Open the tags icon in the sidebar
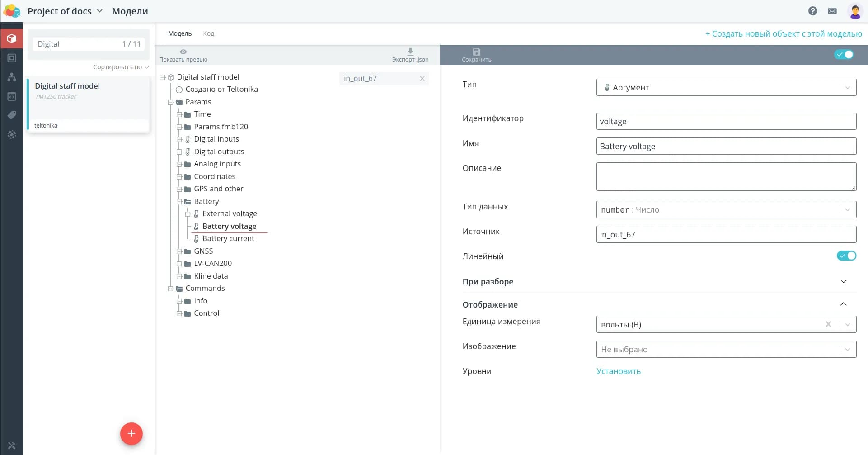Image resolution: width=868 pixels, height=455 pixels. pyautogui.click(x=12, y=115)
